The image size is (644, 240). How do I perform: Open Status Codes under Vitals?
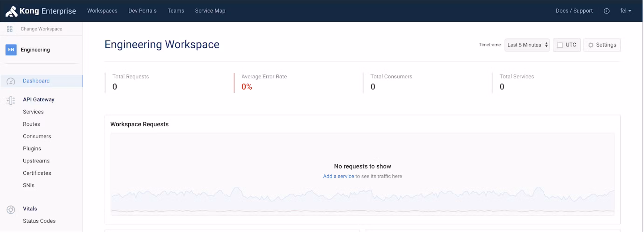tap(39, 221)
